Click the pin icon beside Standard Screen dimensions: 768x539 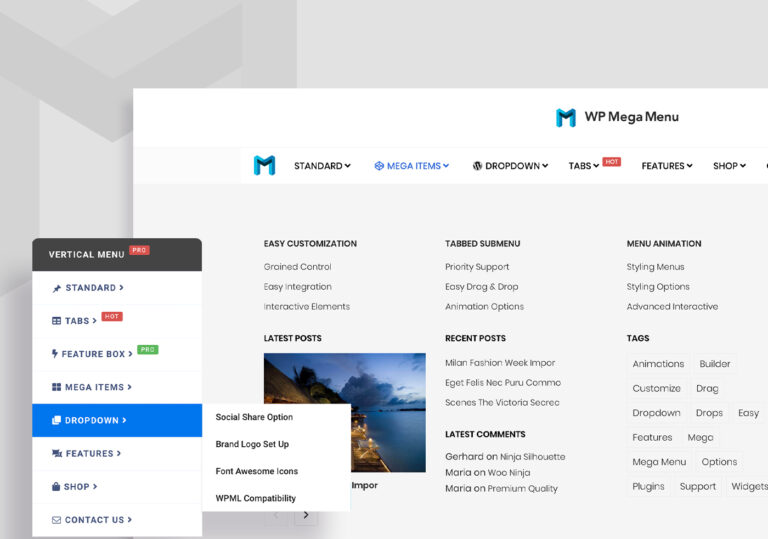(56, 288)
